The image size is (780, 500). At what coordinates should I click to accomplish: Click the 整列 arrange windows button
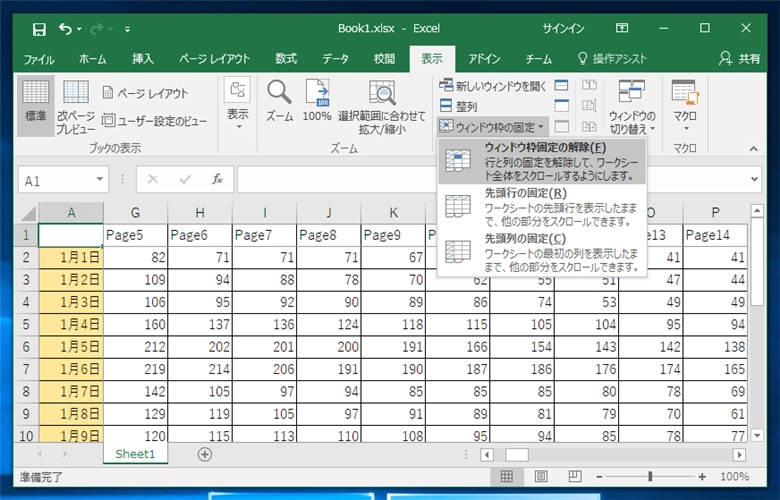(458, 106)
